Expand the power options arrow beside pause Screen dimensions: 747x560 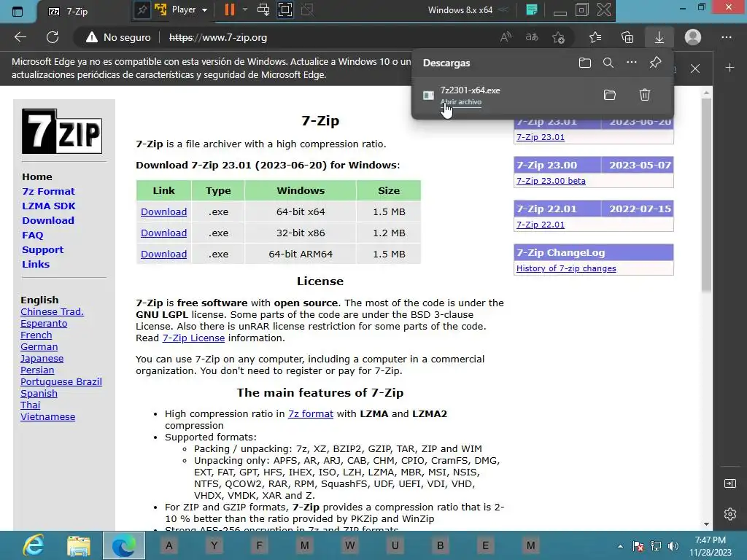click(x=245, y=9)
